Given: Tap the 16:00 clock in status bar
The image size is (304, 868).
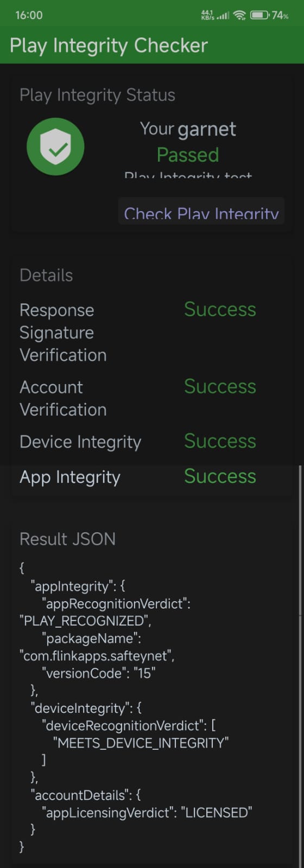Looking at the screenshot, I should coord(29,15).
